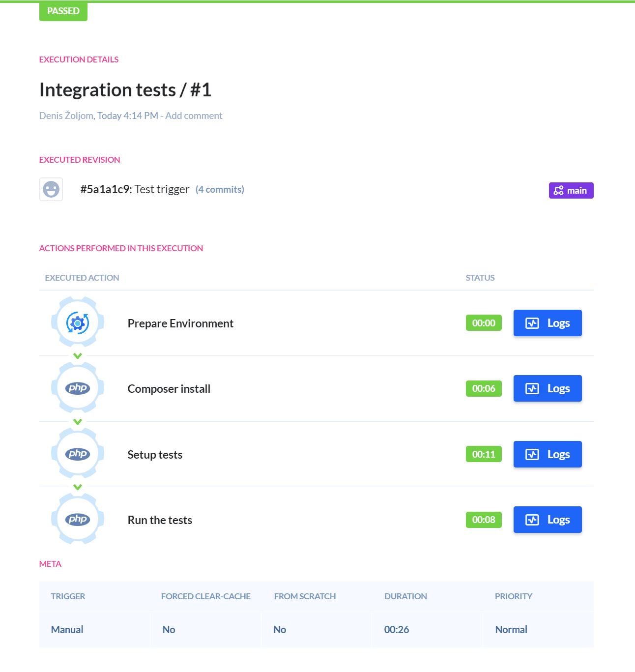Image resolution: width=635 pixels, height=672 pixels.
Task: Click the PASSED status badge
Action: 63,11
